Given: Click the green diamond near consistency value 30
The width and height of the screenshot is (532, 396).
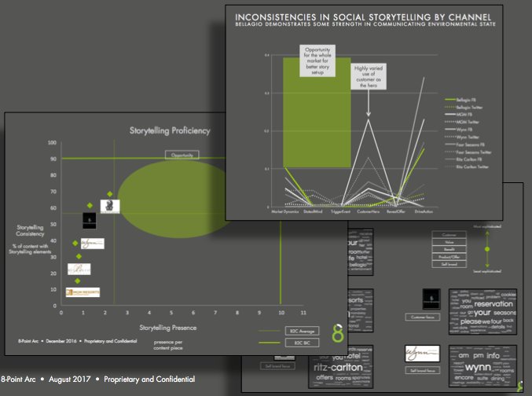Looking at the screenshot, I should pos(79,256).
